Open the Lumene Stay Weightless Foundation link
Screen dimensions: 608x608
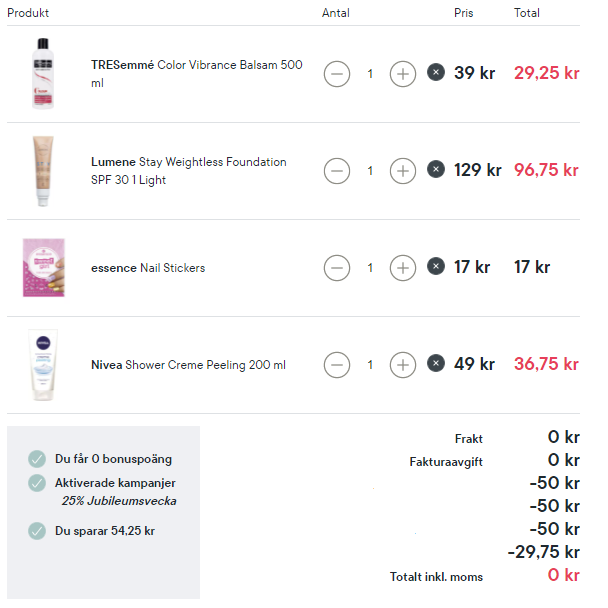[x=188, y=171]
